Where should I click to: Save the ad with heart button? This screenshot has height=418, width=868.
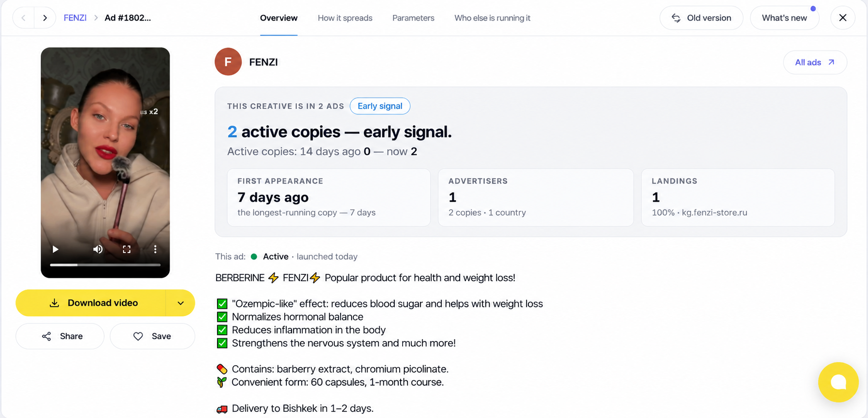[x=152, y=336]
